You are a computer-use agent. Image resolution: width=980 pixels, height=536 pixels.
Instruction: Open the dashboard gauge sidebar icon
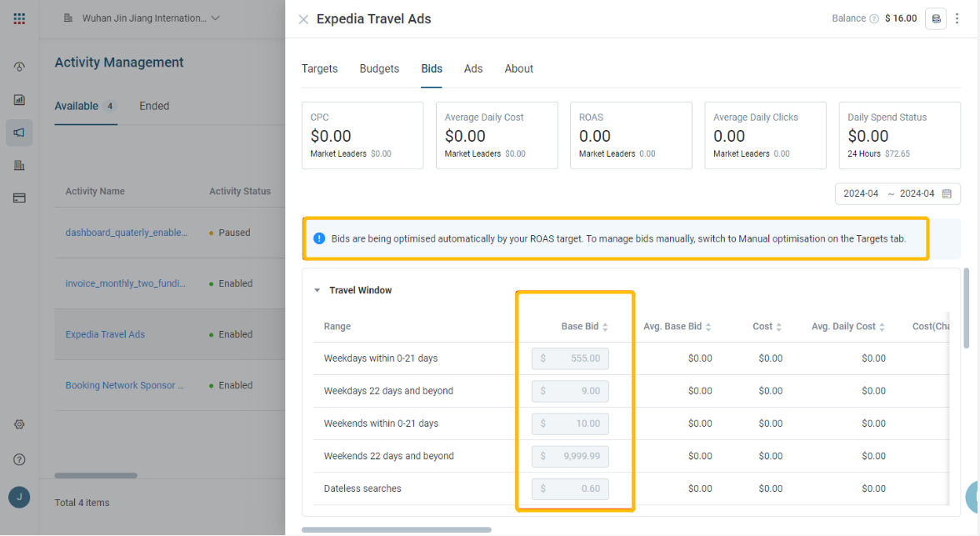pyautogui.click(x=19, y=67)
